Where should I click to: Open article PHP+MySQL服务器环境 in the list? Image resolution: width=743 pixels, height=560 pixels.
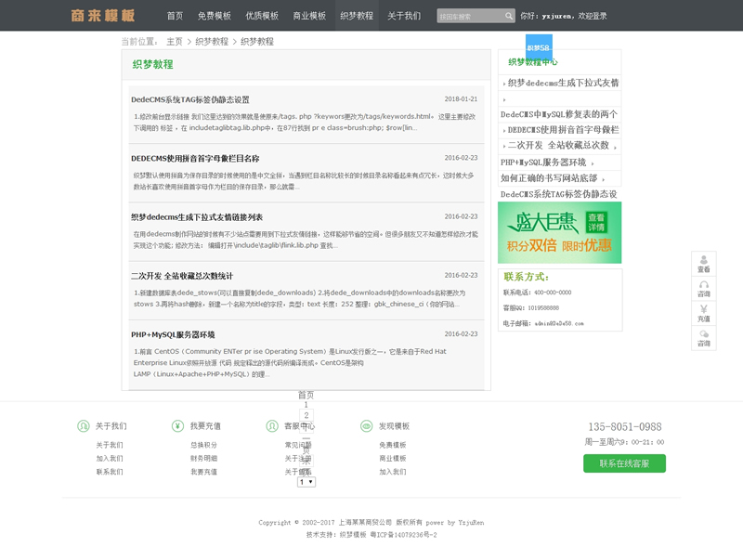tap(173, 334)
